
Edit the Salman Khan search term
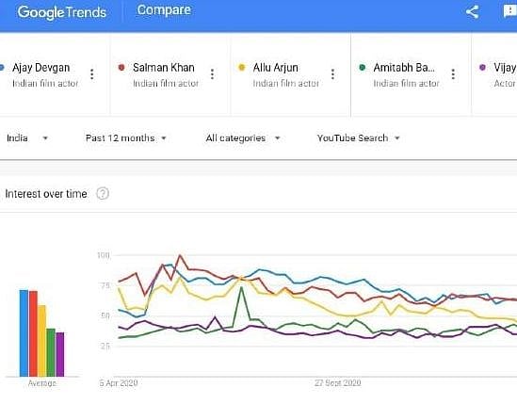coord(164,68)
